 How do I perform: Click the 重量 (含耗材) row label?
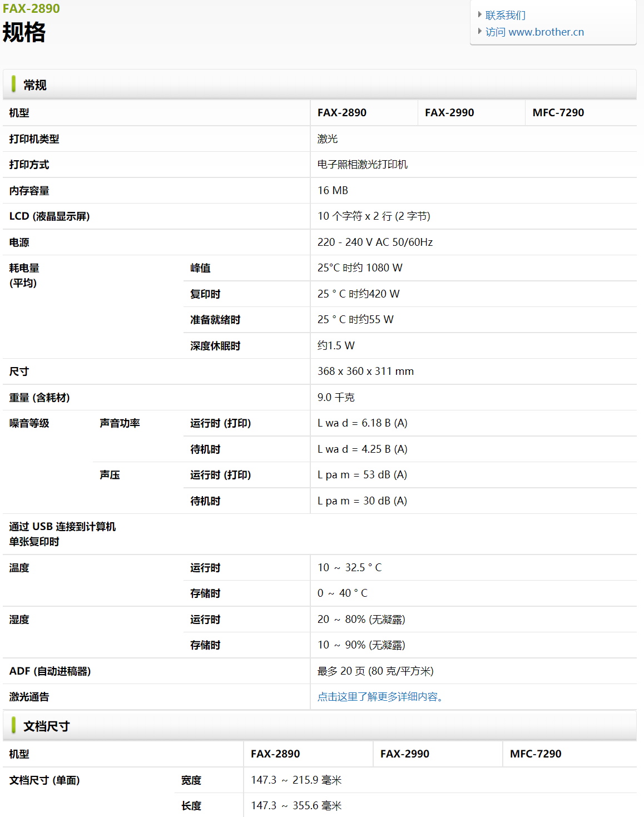pyautogui.click(x=39, y=398)
